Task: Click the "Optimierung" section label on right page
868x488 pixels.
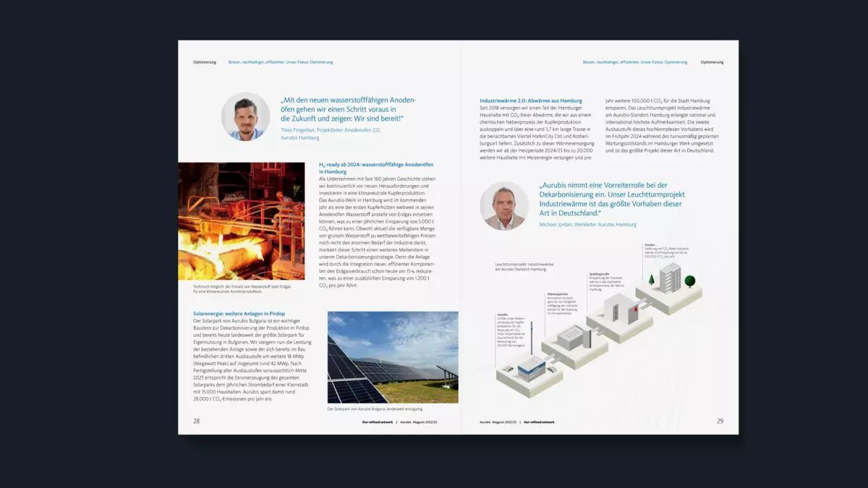Action: (712, 62)
